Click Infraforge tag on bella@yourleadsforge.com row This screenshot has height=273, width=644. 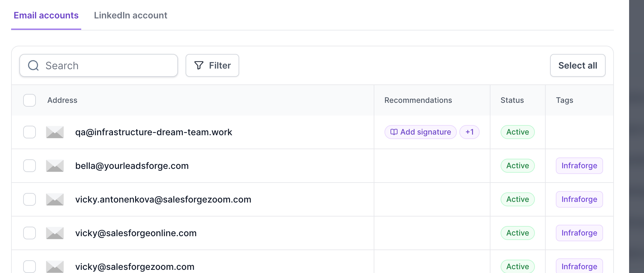coord(579,166)
